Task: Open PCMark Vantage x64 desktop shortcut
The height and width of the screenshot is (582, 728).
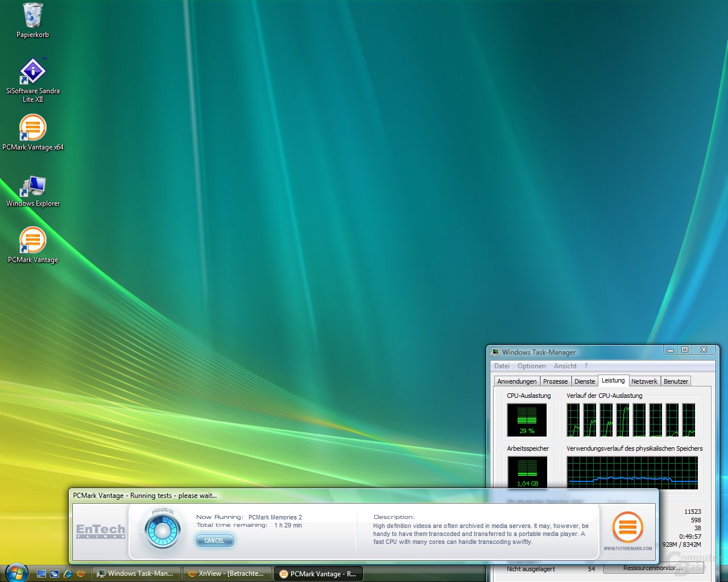Action: click(33, 132)
